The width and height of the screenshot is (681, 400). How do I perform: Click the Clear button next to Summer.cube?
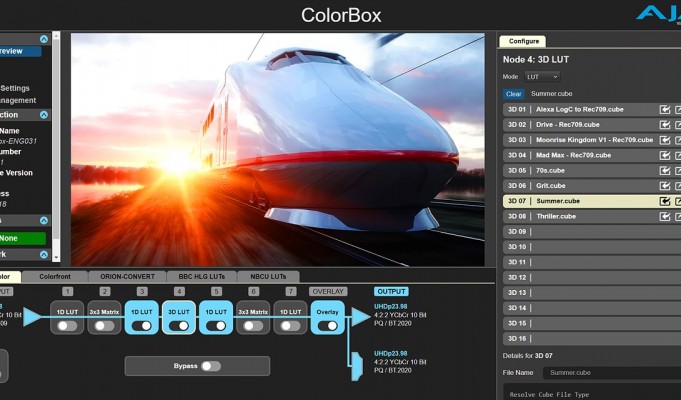[x=513, y=94]
